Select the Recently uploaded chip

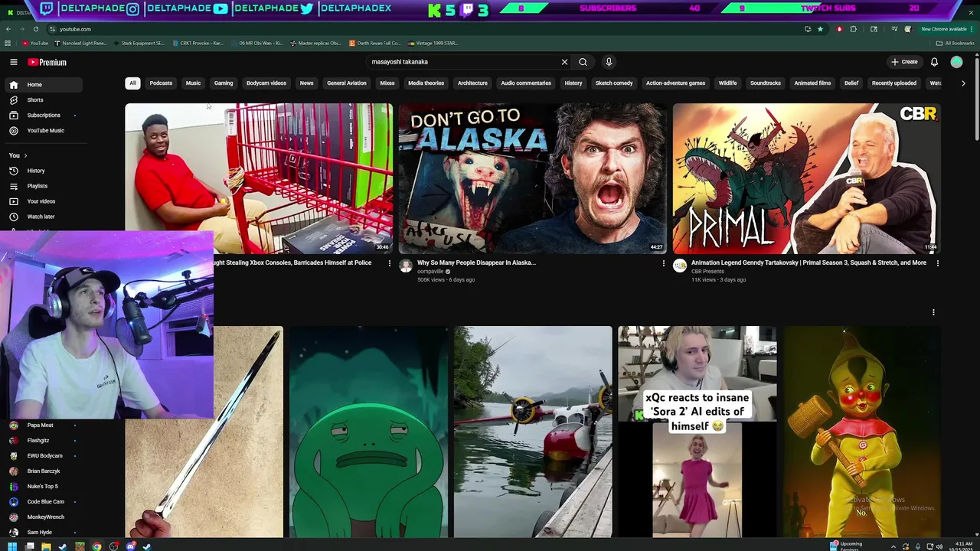coord(894,83)
